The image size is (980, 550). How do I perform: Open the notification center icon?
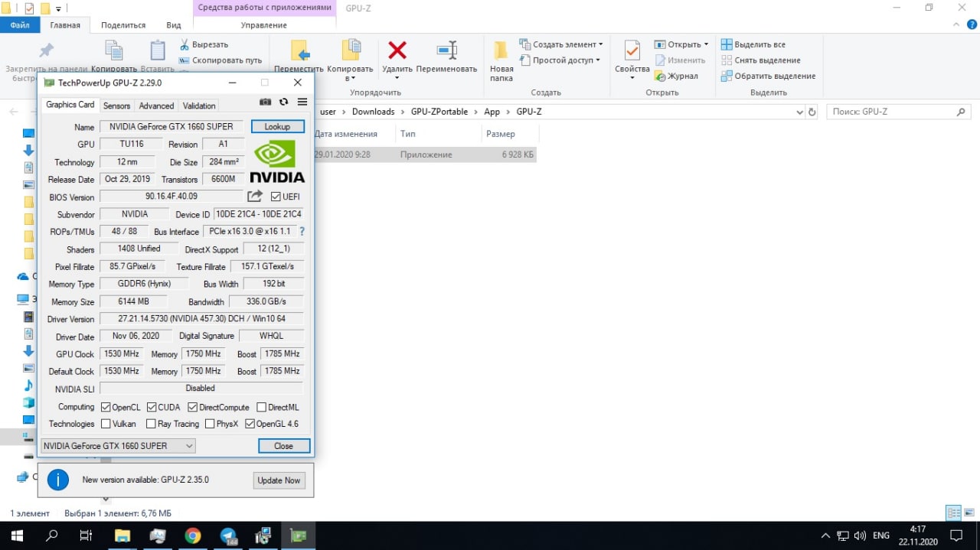click(x=955, y=535)
